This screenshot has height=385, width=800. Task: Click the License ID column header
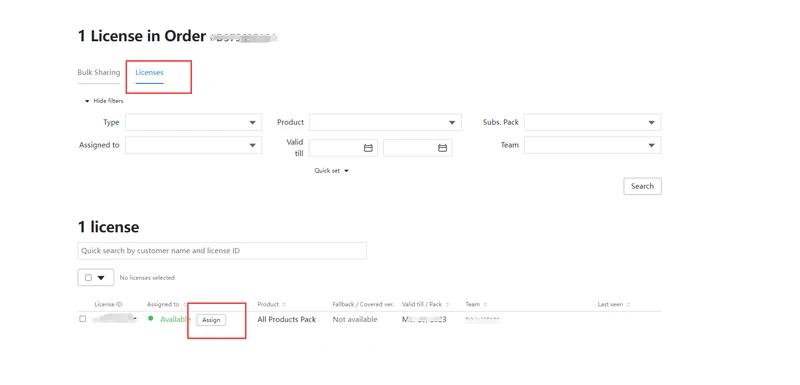(x=108, y=304)
